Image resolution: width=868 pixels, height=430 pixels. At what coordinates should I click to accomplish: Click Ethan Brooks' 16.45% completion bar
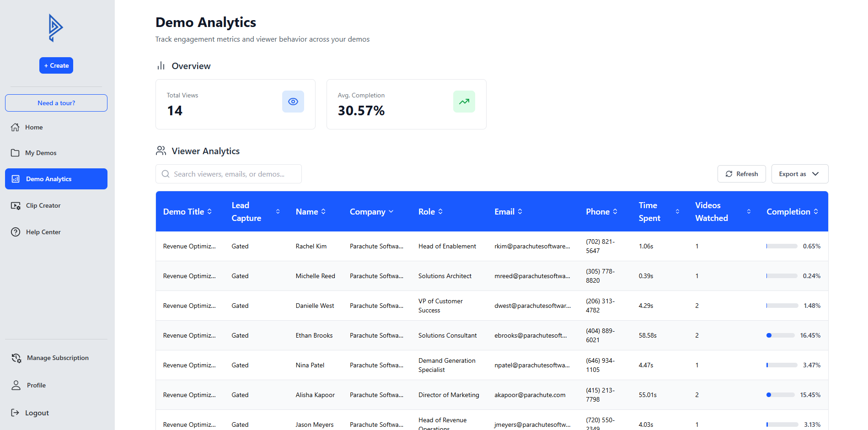click(781, 335)
